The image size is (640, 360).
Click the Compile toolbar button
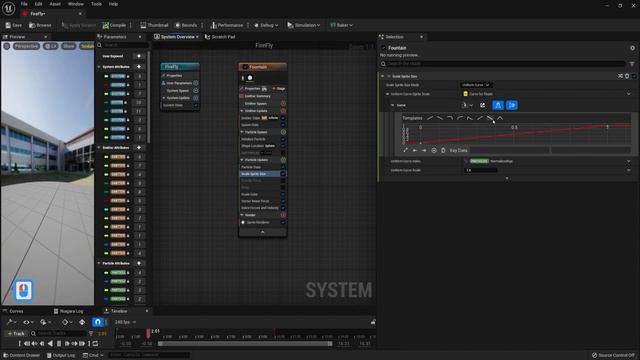point(114,25)
